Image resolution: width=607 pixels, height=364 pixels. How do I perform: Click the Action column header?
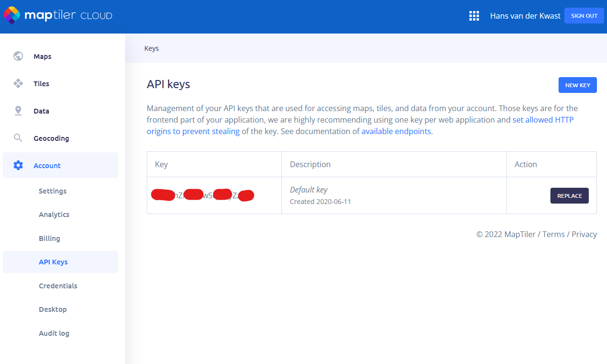[x=526, y=164]
